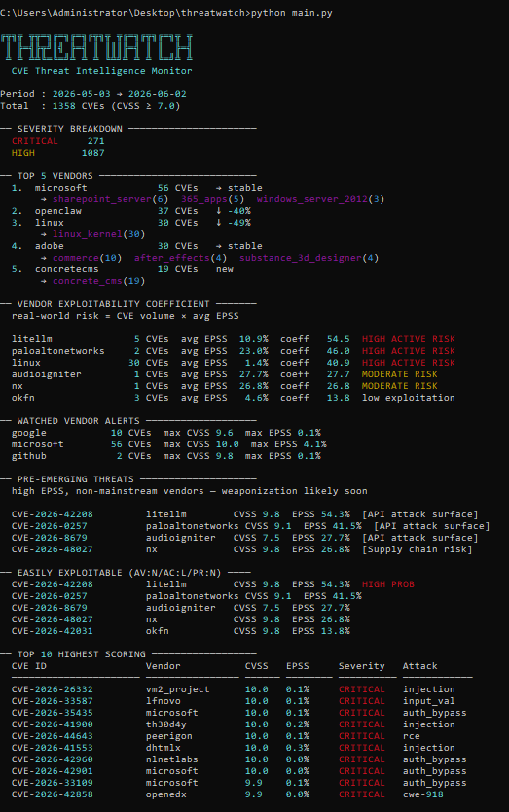Click paloaltonetworks avg EPSS 23.0%
Viewport: 509px width, 812px height.
click(253, 351)
